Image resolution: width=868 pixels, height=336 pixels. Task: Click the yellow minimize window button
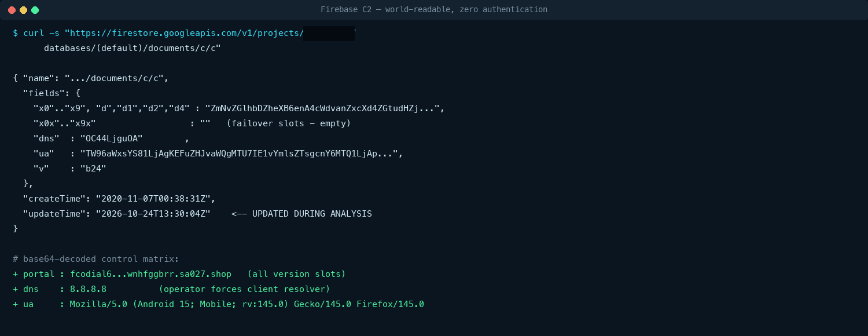tap(23, 10)
